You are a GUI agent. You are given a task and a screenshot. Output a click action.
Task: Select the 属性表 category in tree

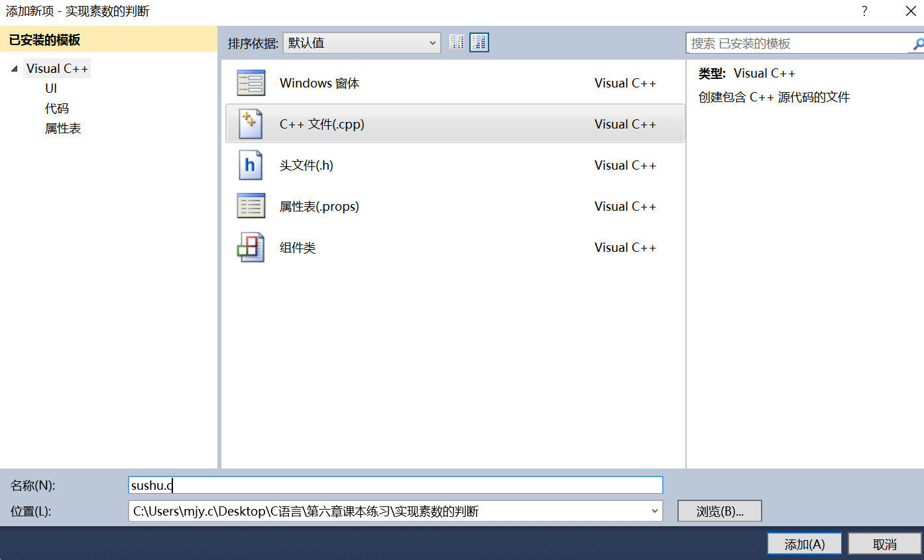pyautogui.click(x=63, y=129)
